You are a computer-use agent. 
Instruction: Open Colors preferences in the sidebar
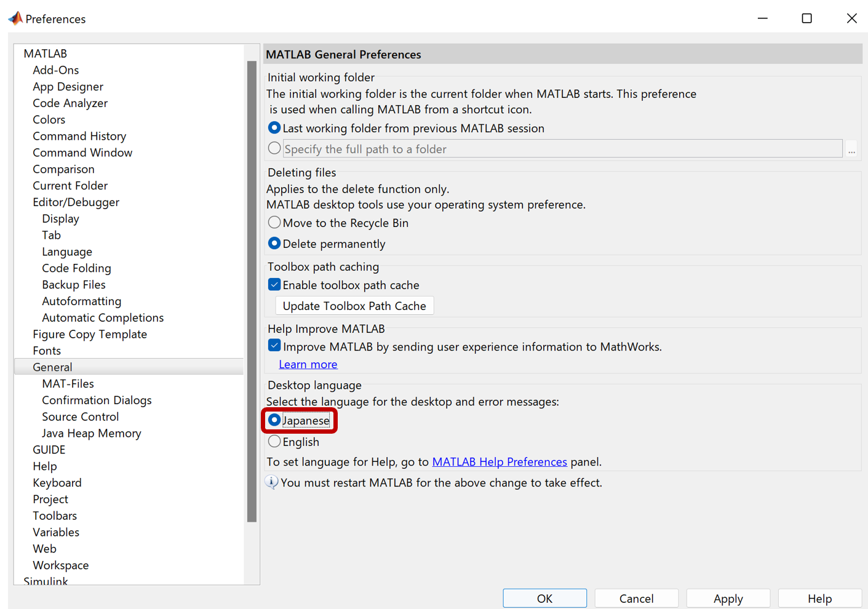pyautogui.click(x=49, y=119)
